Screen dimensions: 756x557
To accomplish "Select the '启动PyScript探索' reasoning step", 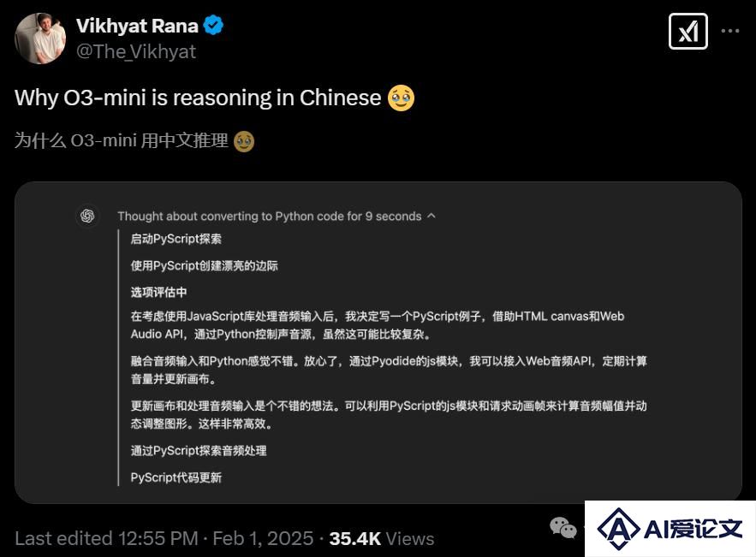I will [176, 239].
